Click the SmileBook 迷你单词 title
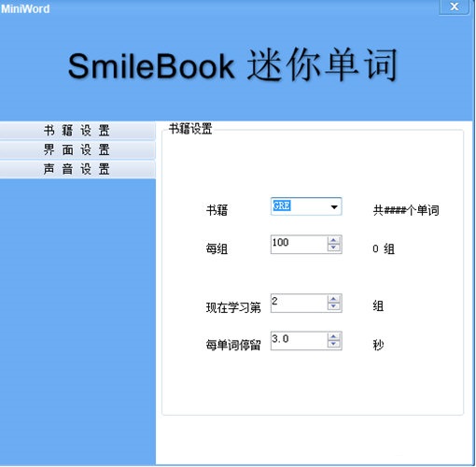 pyautogui.click(x=232, y=65)
